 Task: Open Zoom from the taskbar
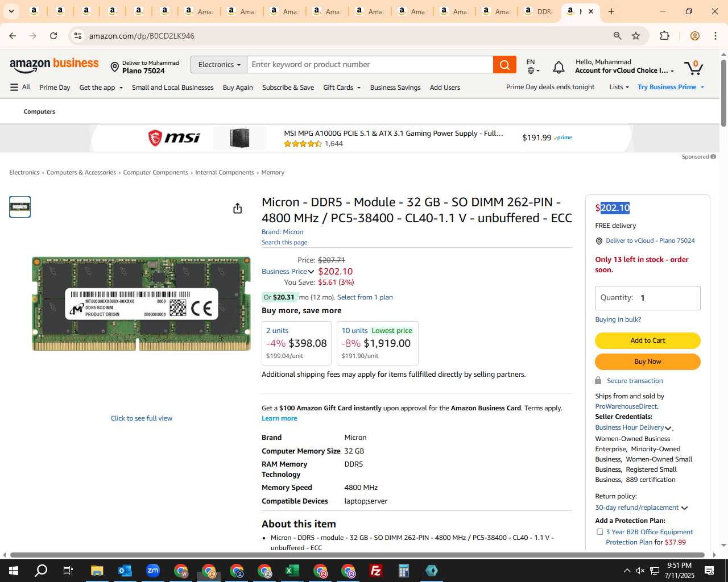coord(152,571)
